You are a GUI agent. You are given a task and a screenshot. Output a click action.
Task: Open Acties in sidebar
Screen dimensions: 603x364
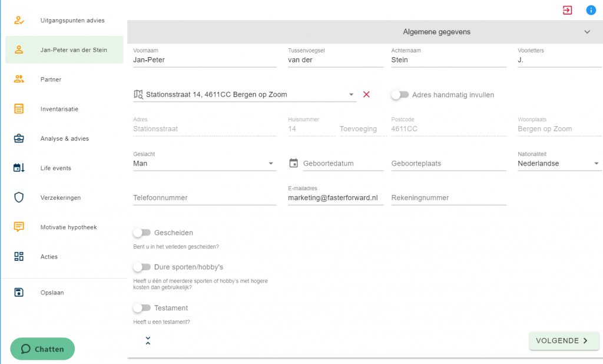64,257
